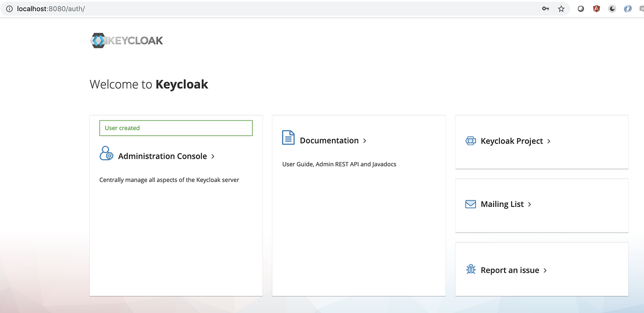Screen dimensions: 644x313
Task: Click the crescent moon extension icon
Action: click(612, 9)
